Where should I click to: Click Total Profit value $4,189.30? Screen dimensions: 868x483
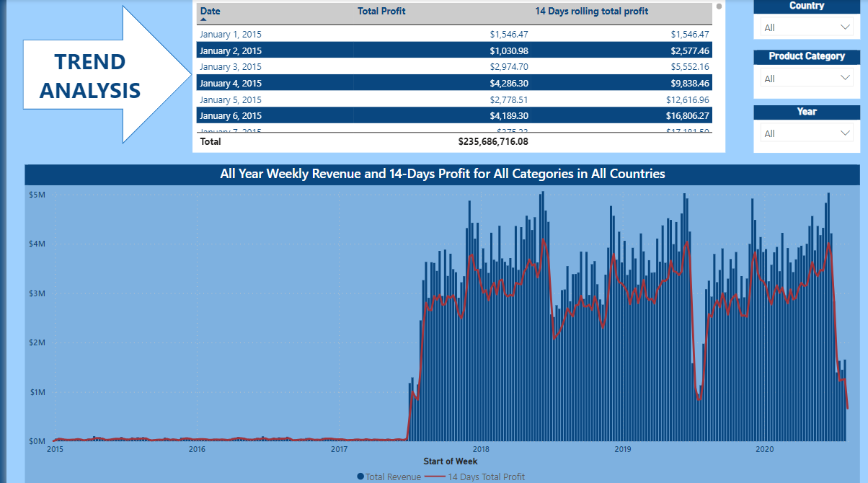pos(509,116)
